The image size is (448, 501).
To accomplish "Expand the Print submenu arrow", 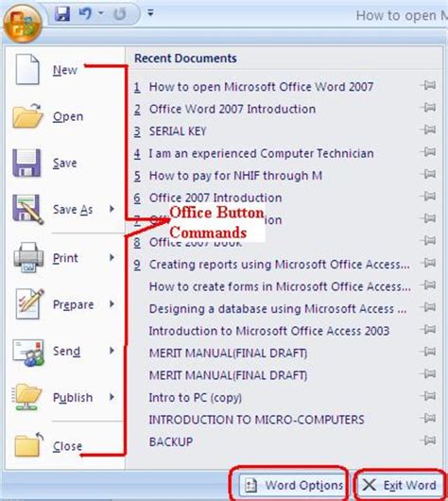I will 112,257.
